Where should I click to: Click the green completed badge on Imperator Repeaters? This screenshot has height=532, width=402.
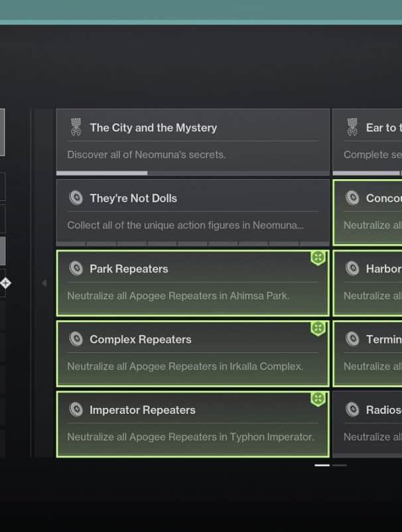318,399
